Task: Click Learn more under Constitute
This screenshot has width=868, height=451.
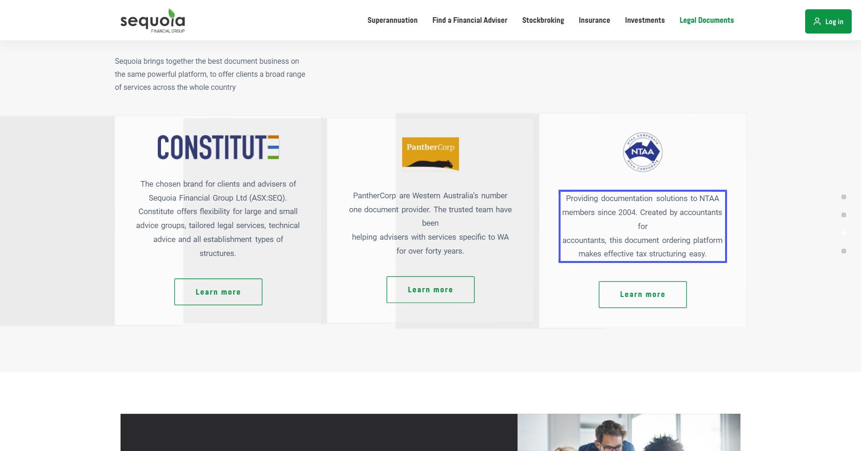Action: coord(218,292)
